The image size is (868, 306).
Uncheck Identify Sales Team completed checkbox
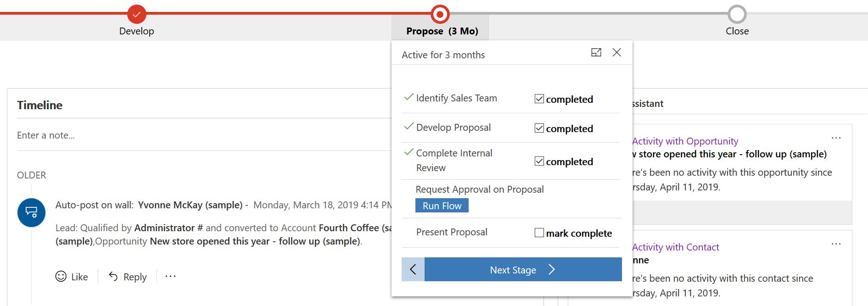539,99
